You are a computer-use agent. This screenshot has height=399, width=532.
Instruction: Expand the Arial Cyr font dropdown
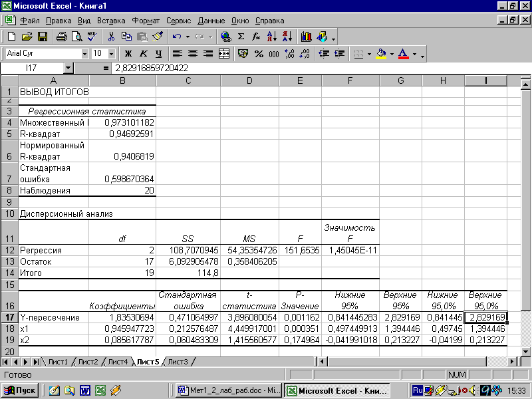(84, 54)
